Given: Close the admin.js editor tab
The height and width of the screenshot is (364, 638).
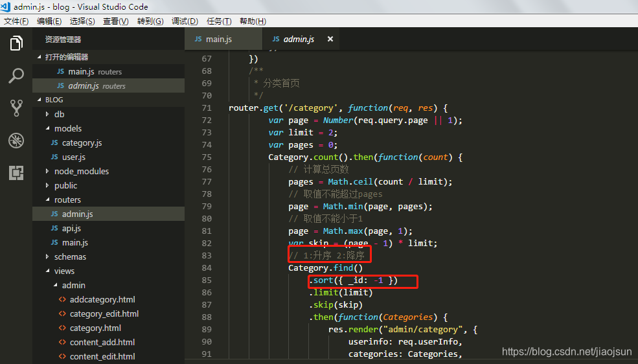Looking at the screenshot, I should 330,39.
